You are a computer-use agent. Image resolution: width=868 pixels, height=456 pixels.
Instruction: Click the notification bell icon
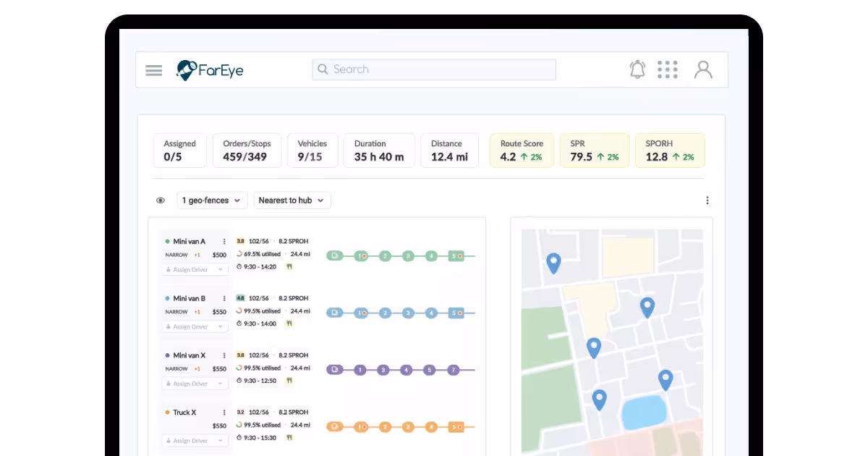tap(637, 69)
